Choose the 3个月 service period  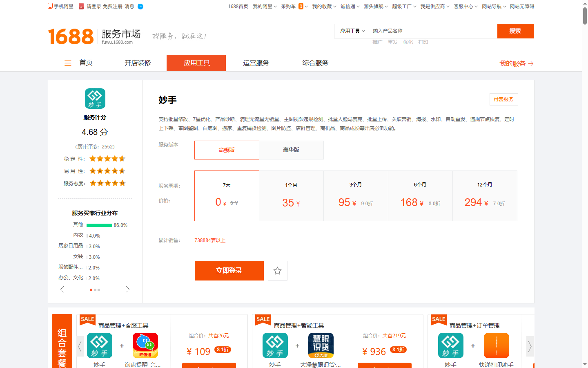coord(356,196)
